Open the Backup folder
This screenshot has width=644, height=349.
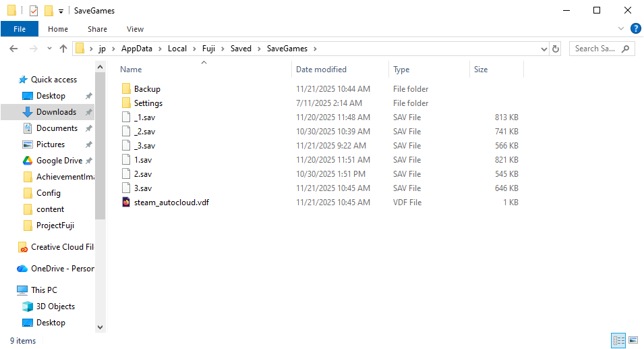pos(146,89)
